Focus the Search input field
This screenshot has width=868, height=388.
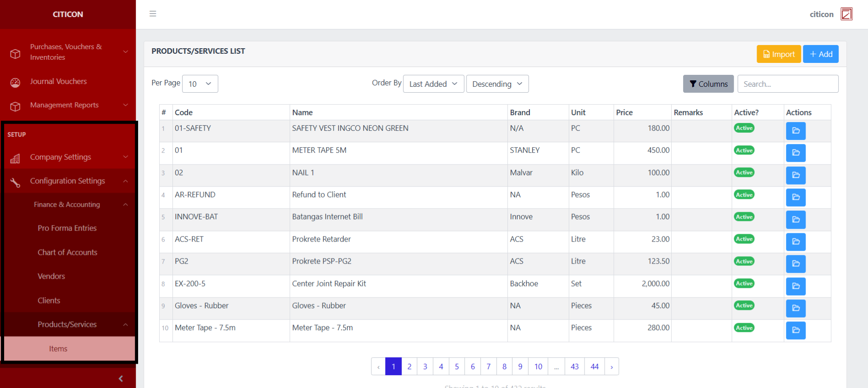(x=788, y=84)
